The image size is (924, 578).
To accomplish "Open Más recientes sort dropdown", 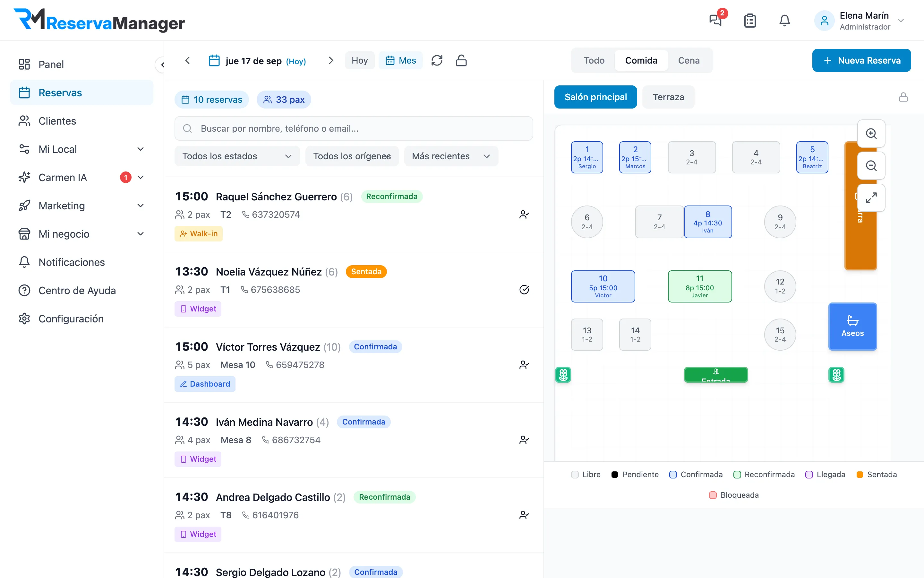I will click(x=451, y=156).
